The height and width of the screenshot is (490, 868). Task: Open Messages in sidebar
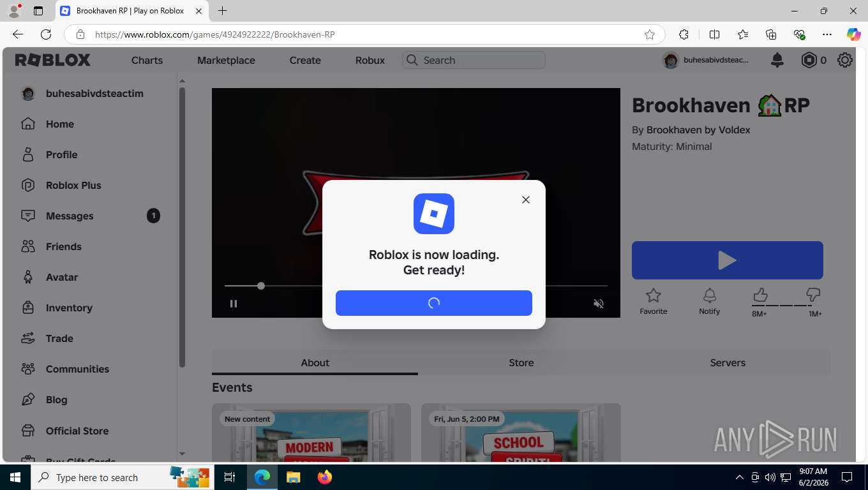[90, 216]
